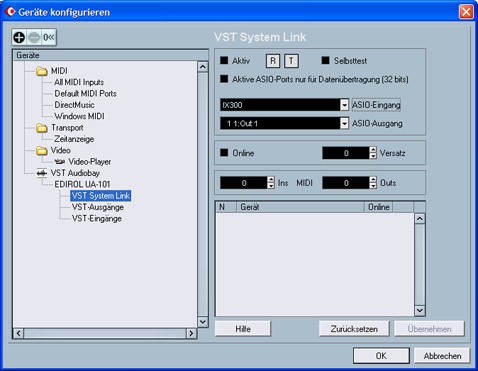Click the VST Audiobay waveform icon
478x371 pixels.
pos(42,173)
